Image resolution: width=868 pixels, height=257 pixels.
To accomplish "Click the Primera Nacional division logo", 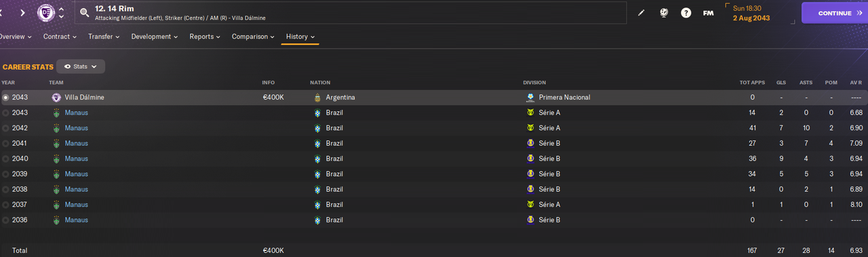I will point(530,98).
